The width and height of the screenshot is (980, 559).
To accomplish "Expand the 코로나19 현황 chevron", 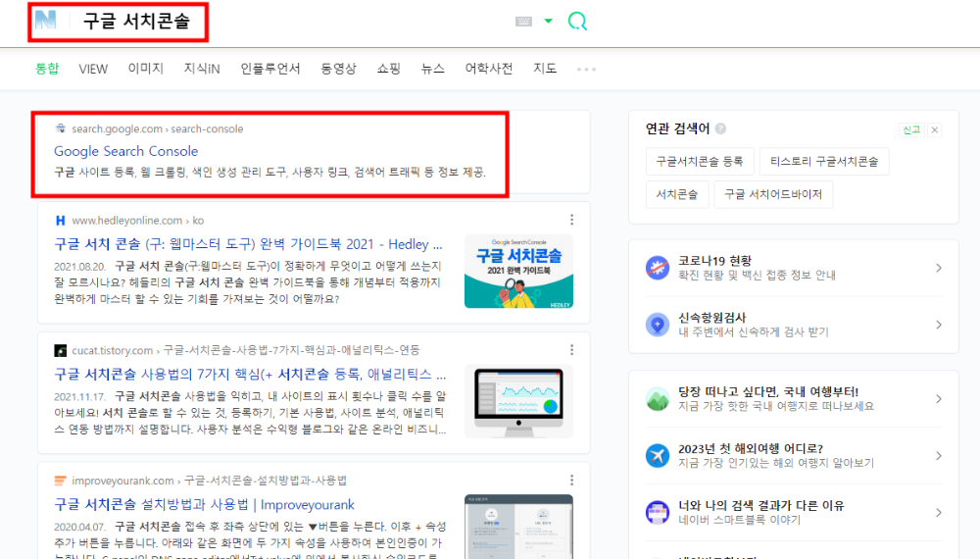I will click(x=938, y=268).
